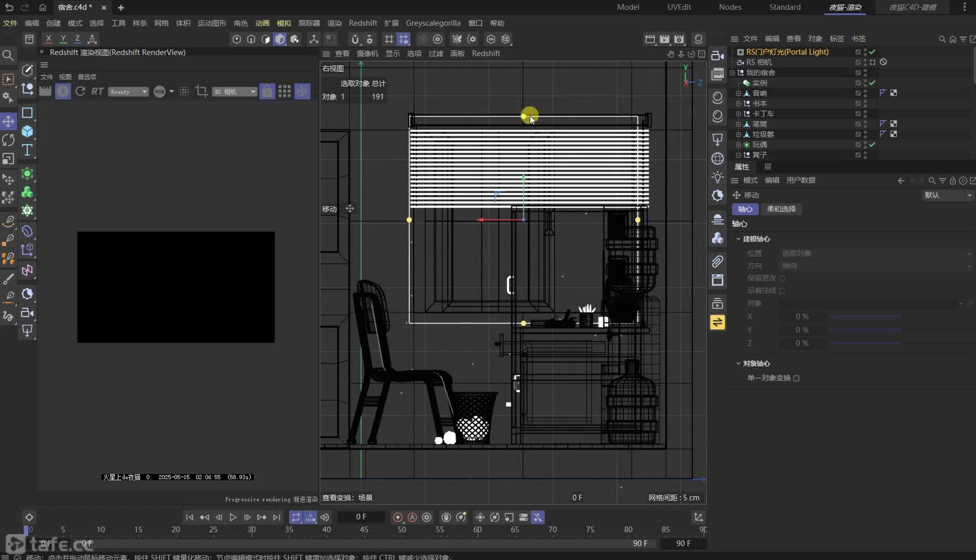Screen dimensions: 976x560
Task: Collapse the modeling axis section
Action: pos(738,239)
